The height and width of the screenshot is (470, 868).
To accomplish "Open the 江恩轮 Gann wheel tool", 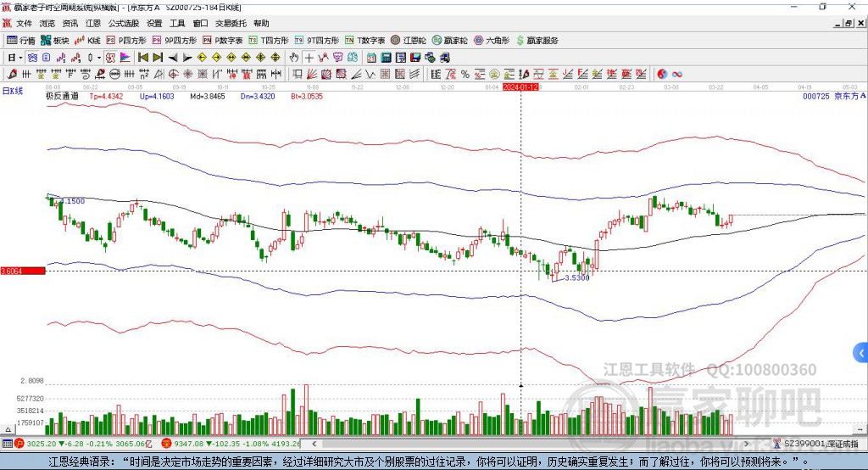I will point(409,41).
